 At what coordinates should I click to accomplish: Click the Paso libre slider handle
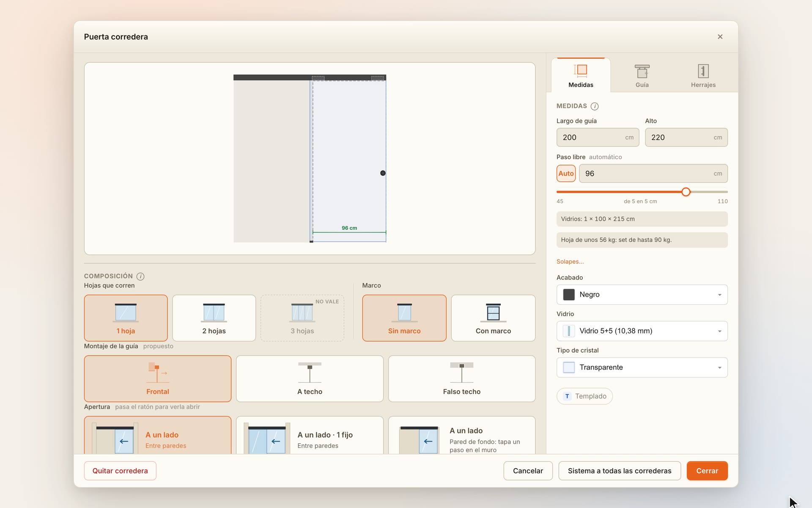click(686, 192)
